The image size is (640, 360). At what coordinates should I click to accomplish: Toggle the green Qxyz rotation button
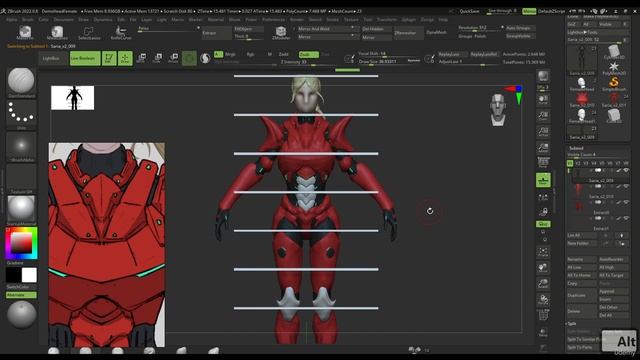coord(543,224)
